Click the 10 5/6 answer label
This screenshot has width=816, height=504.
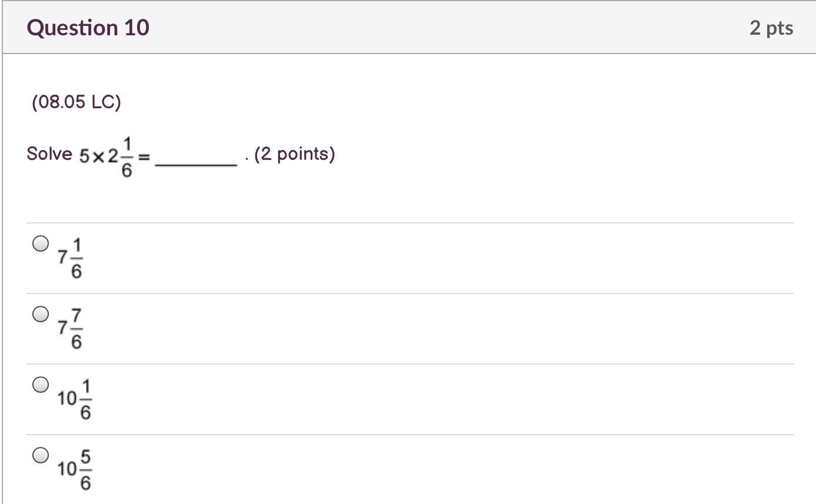[x=75, y=470]
